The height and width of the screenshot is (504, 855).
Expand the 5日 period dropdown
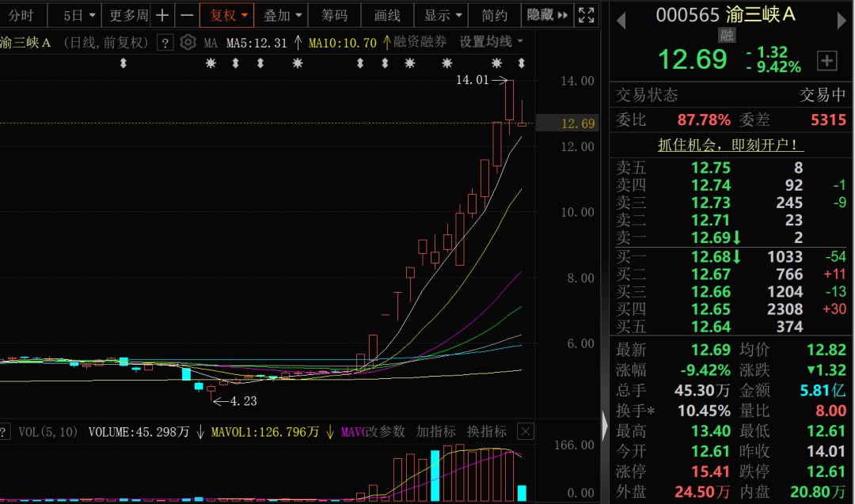click(80, 15)
